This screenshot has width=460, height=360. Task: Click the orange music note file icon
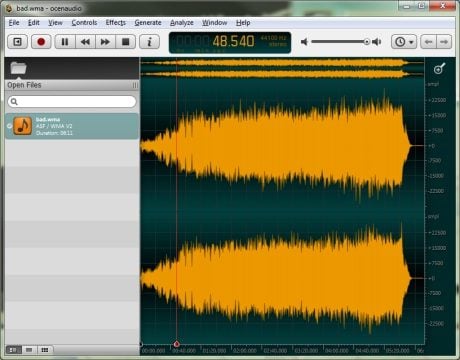pyautogui.click(x=22, y=126)
